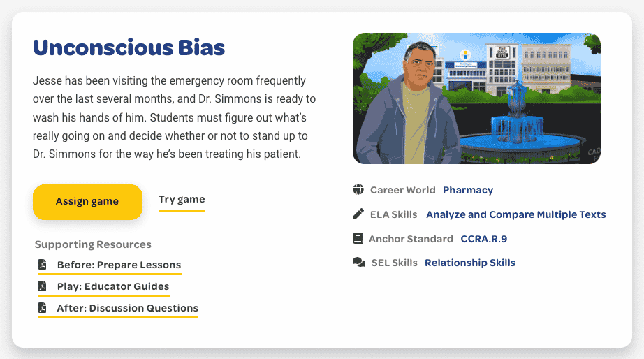Screen dimensions: 644x359
Task: Click the Supporting Resources heading
Action: click(x=93, y=244)
